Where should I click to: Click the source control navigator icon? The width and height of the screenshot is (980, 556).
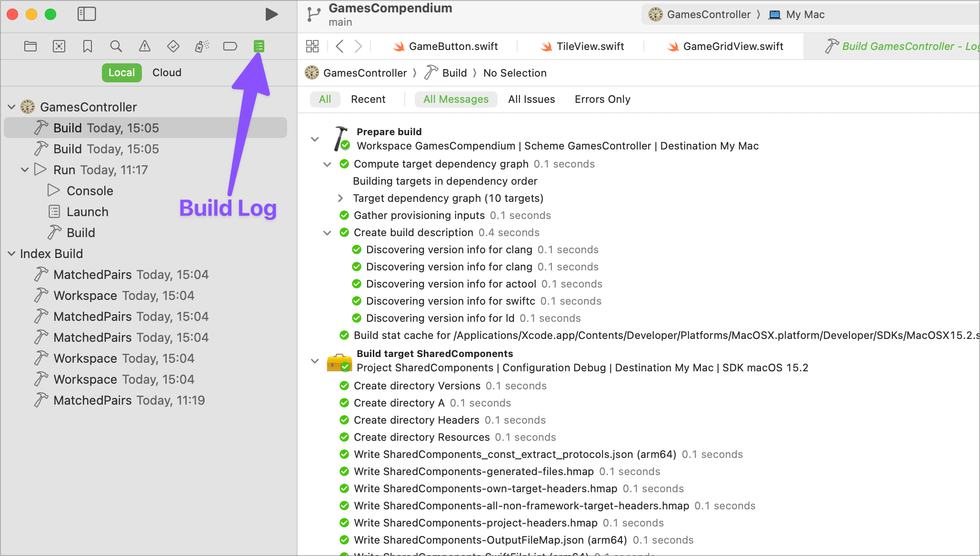[x=60, y=47]
